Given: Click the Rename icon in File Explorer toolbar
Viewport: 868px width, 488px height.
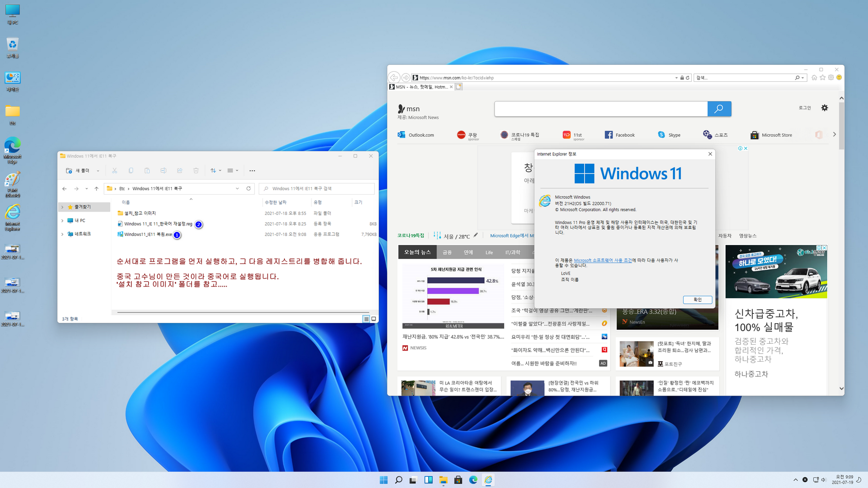Looking at the screenshot, I should (163, 170).
